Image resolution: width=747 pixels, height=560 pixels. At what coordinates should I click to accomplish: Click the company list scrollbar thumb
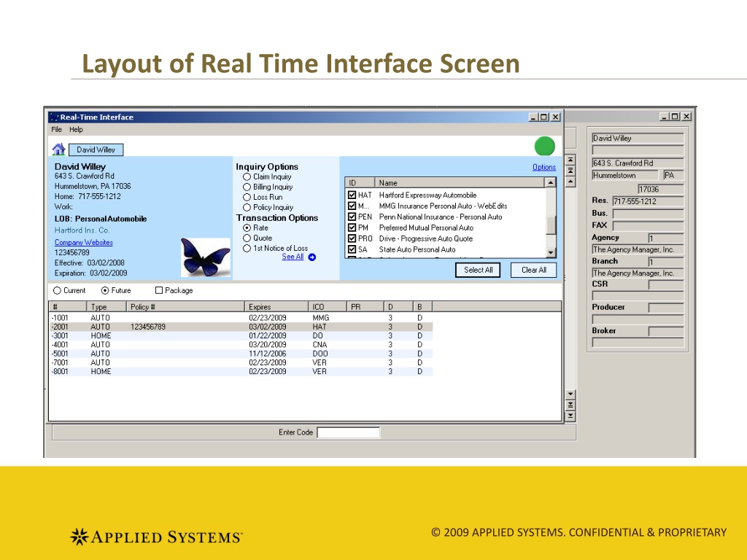pyautogui.click(x=551, y=225)
